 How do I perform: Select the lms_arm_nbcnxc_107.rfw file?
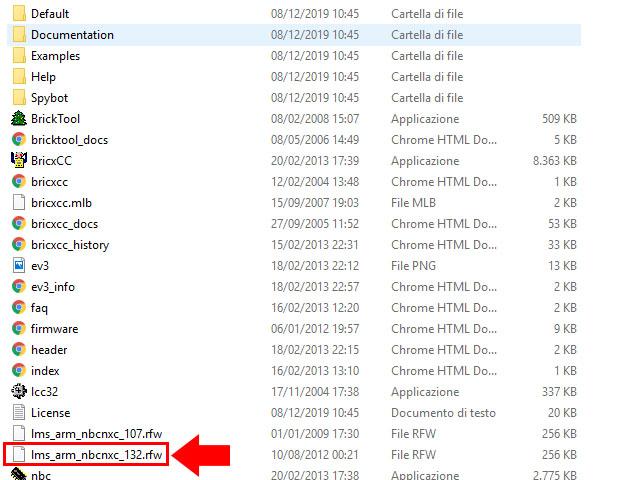point(96,434)
